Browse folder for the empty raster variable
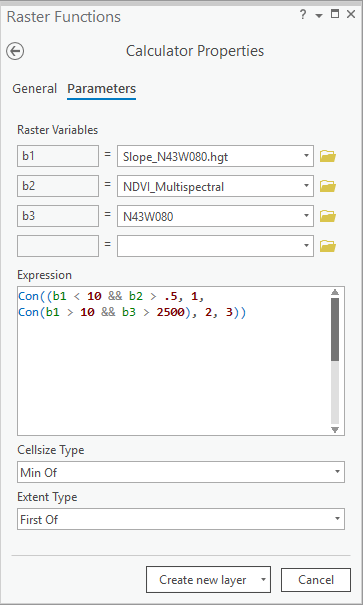Viewport: 363px width, 605px height. click(328, 246)
